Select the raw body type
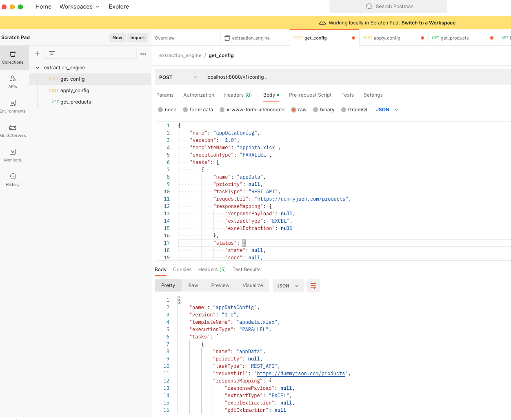The height and width of the screenshot is (420, 511). click(x=293, y=110)
